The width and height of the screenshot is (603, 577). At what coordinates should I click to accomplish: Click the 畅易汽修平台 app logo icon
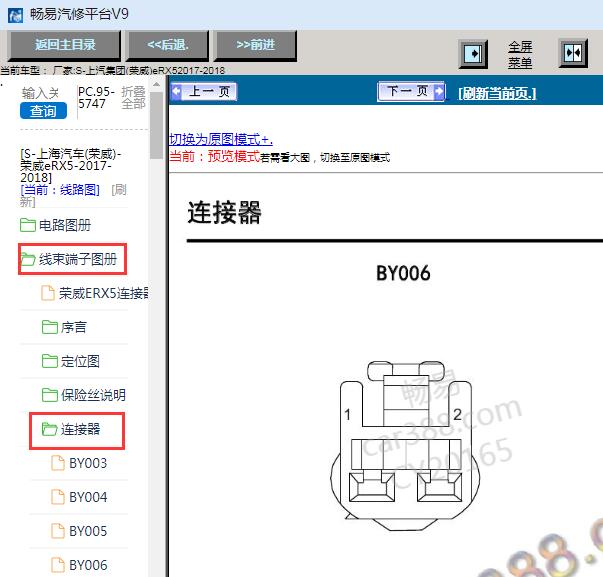click(15, 15)
